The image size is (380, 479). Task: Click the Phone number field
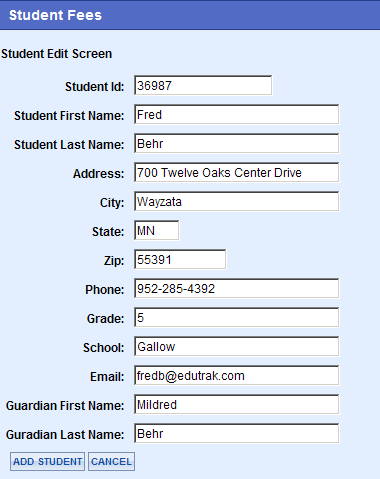[x=237, y=288]
